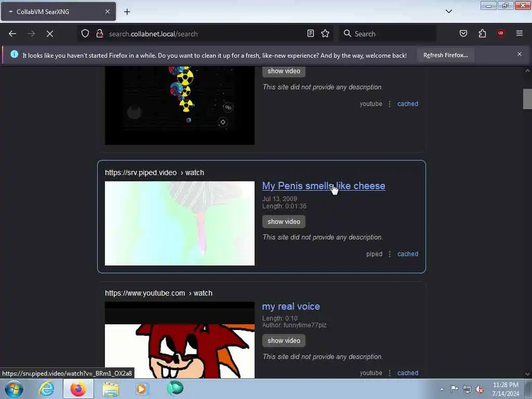Open options dots beside bottom youtube label

pos(390,373)
